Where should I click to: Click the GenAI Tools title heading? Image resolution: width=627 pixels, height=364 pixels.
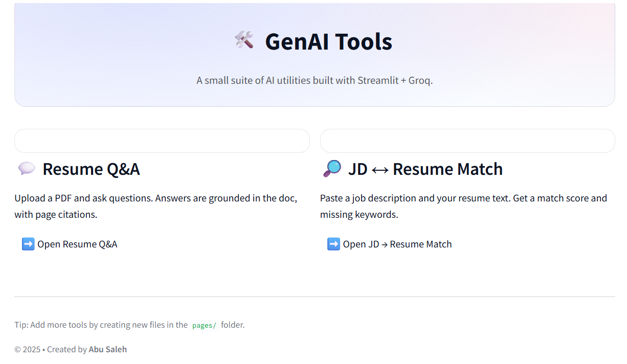click(328, 41)
